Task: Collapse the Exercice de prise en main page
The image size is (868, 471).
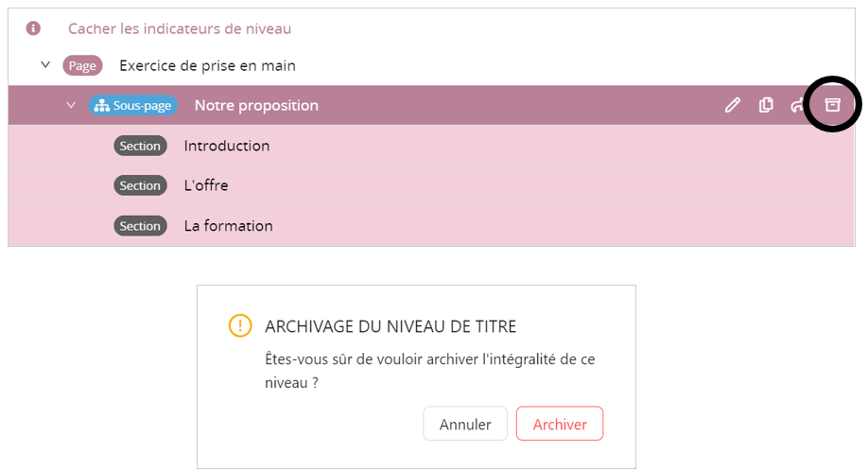Action: click(x=44, y=65)
